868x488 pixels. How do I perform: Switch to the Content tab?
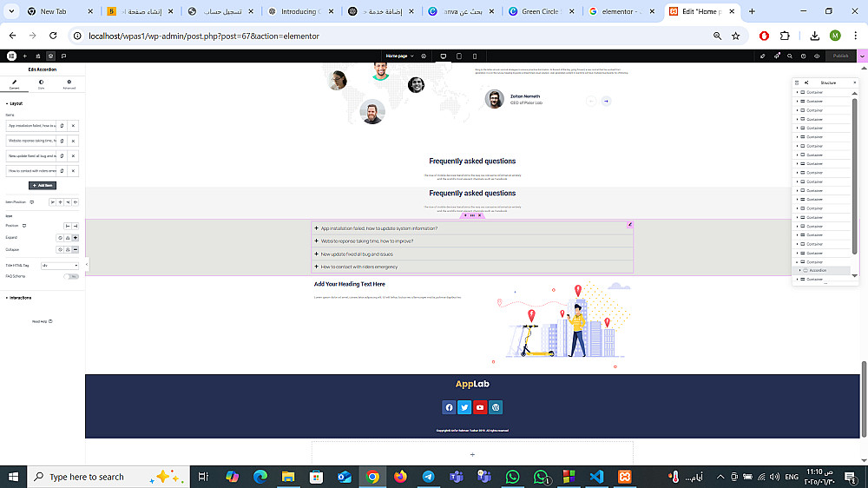[x=15, y=84]
